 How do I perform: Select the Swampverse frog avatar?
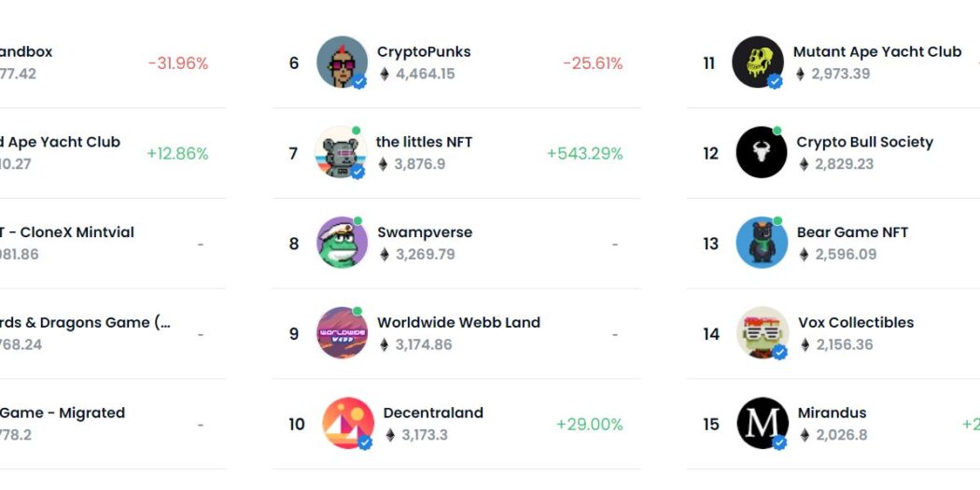[342, 243]
